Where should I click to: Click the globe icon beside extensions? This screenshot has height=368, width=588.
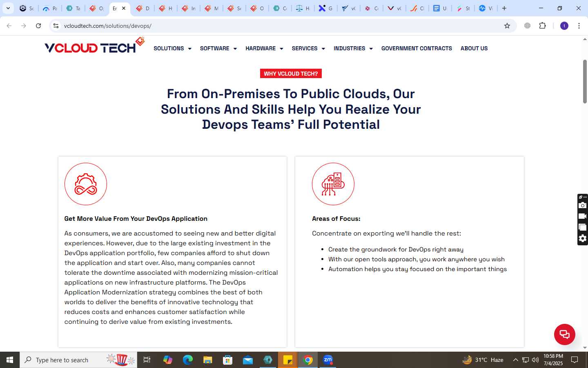point(528,26)
